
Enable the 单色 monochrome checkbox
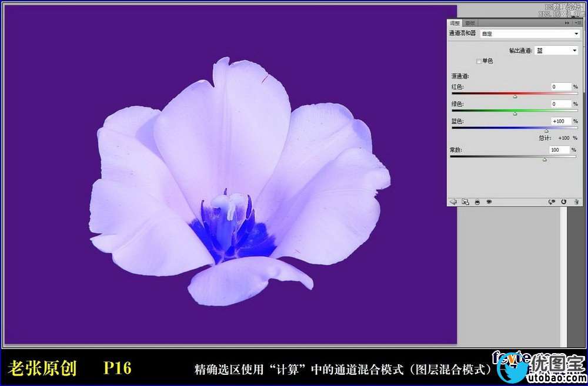click(x=479, y=61)
